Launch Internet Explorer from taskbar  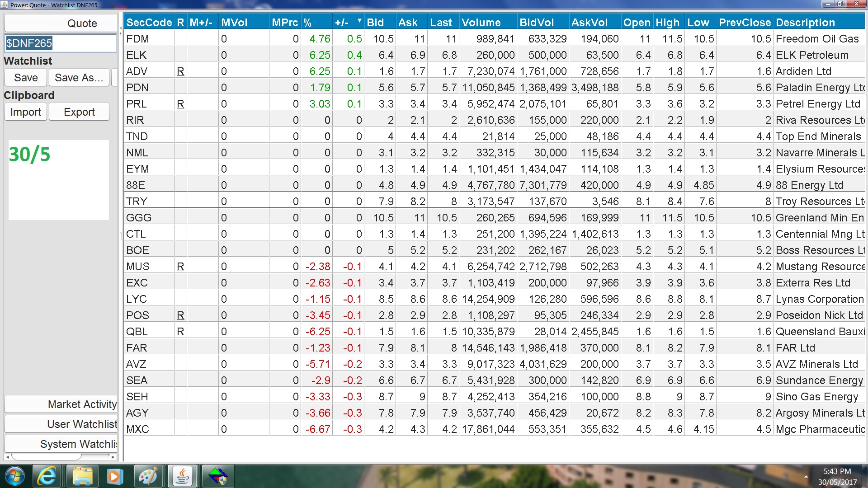(x=47, y=476)
